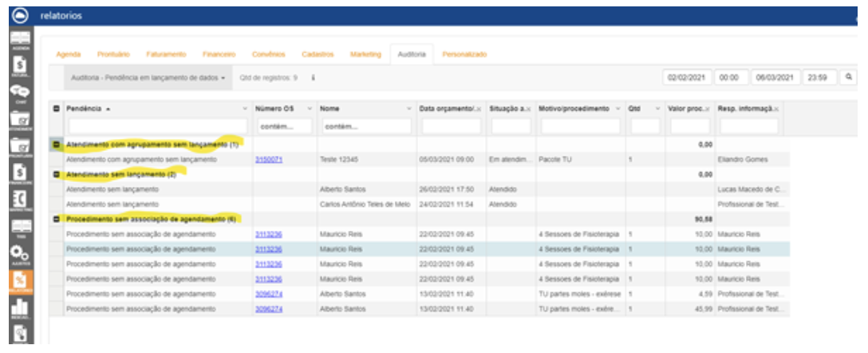Viewport: 868px width, 353px height.
Task: Open the Marketing icon in sidebar
Action: (x=20, y=201)
